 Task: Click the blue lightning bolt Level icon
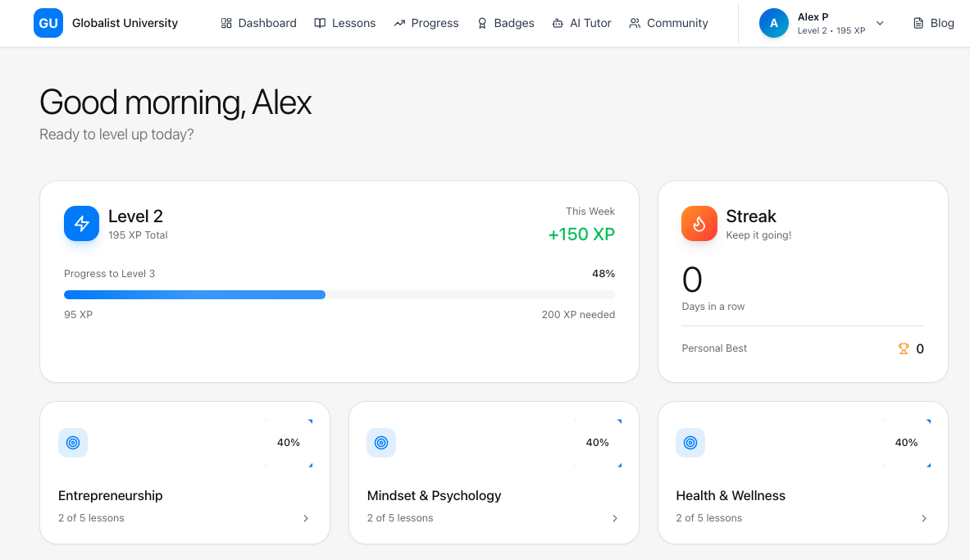[81, 224]
